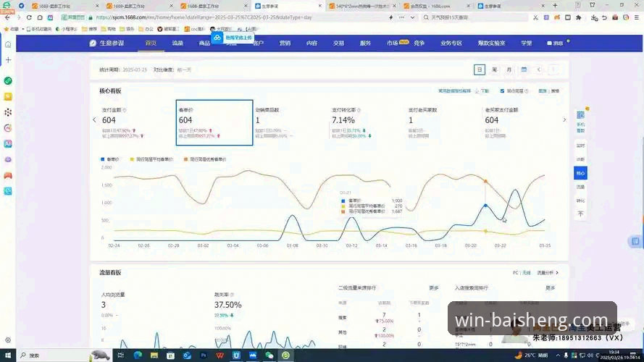
Task: Go to previous date with left arrow
Action: 539,70
